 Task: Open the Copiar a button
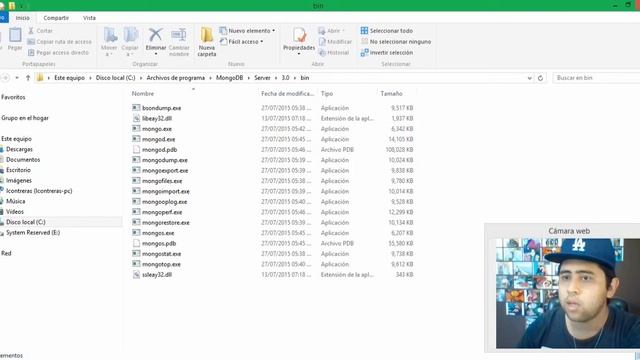130,41
